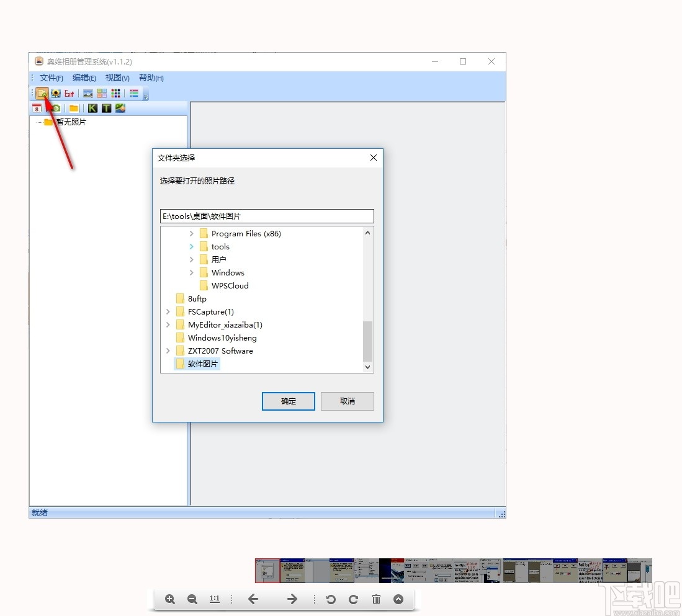Image resolution: width=682 pixels, height=616 pixels.
Task: Open the 帮助(H) menu
Action: coord(151,78)
